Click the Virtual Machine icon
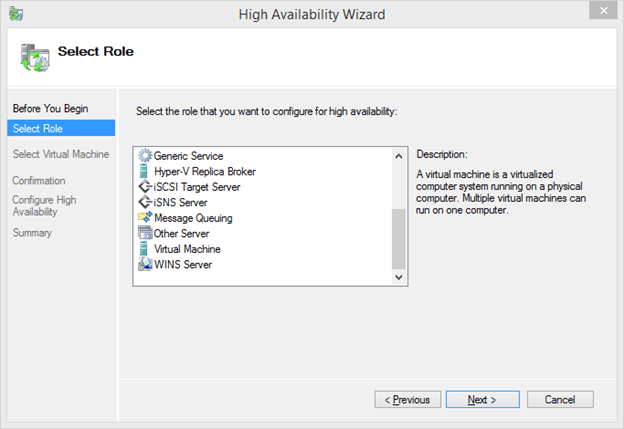 [145, 249]
